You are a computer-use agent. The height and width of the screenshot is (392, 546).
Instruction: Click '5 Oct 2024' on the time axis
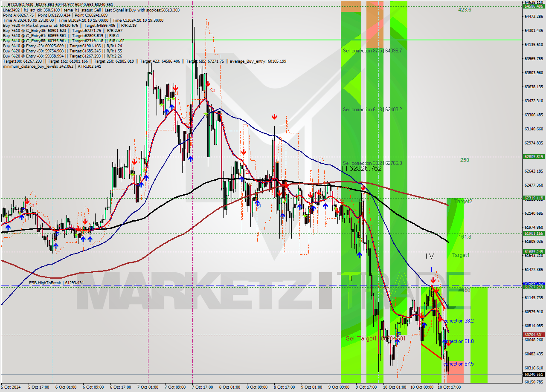(x=11, y=387)
